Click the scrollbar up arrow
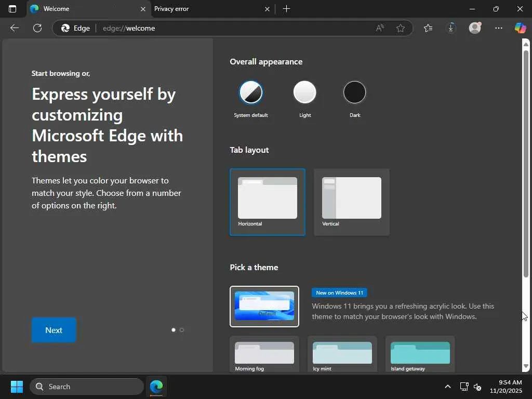This screenshot has height=399, width=532. pyautogui.click(x=526, y=44)
